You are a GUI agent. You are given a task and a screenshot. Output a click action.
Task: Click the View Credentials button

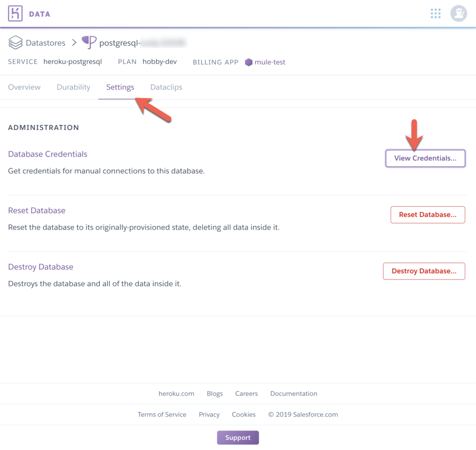(425, 158)
